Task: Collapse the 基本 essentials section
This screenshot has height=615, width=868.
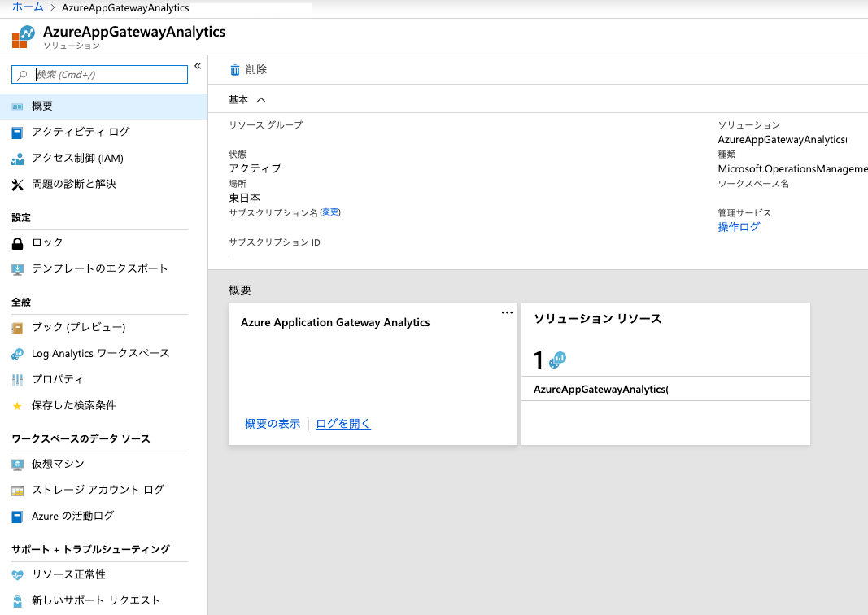Action: [x=261, y=99]
